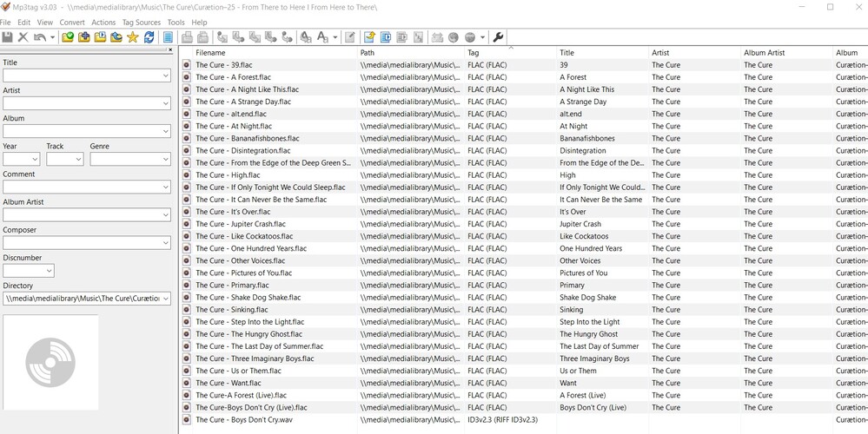
Task: Click the Refresh blue arrows icon
Action: 149,37
